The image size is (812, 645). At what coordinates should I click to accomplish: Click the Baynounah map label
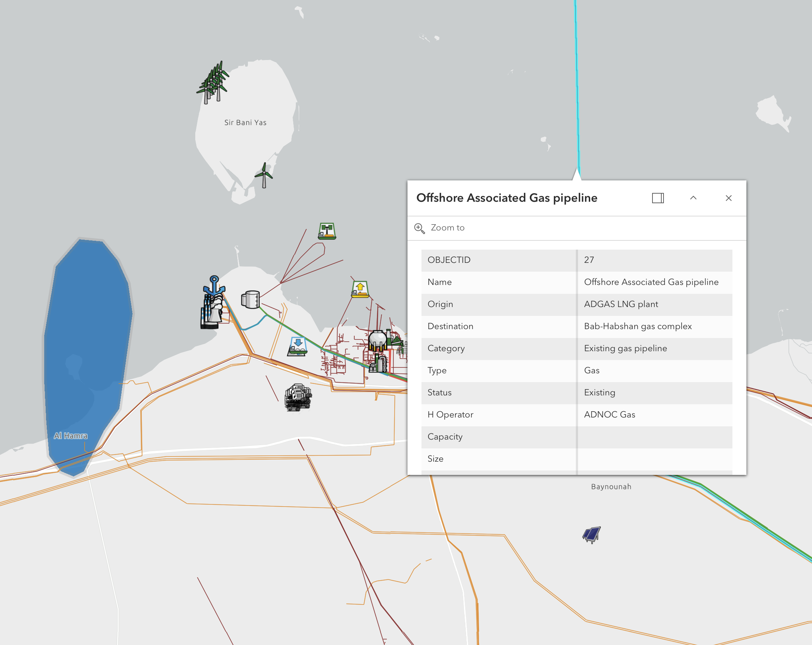point(611,487)
